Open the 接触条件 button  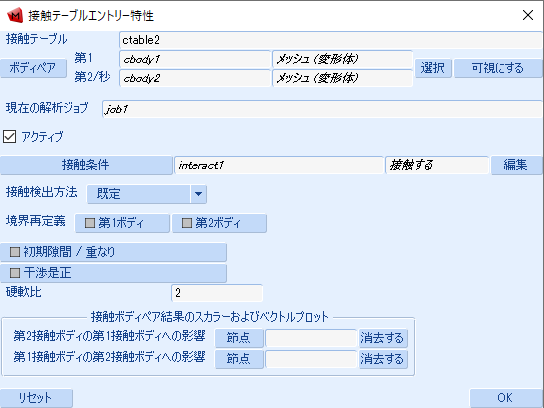pos(86,165)
